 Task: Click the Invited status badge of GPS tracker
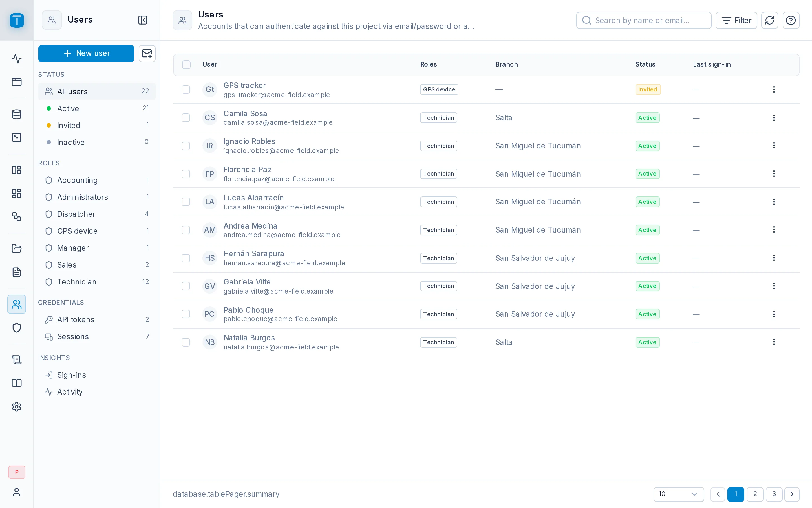coord(648,89)
